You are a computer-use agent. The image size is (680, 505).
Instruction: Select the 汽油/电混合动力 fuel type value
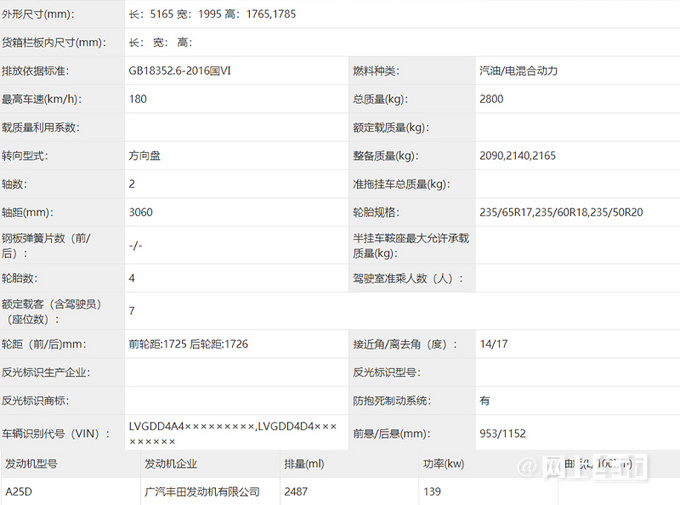518,70
